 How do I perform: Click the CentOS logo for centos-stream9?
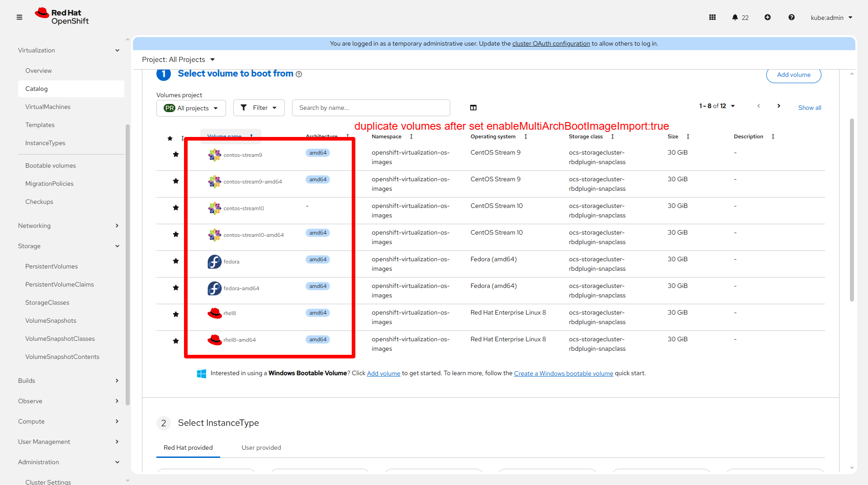coord(214,155)
